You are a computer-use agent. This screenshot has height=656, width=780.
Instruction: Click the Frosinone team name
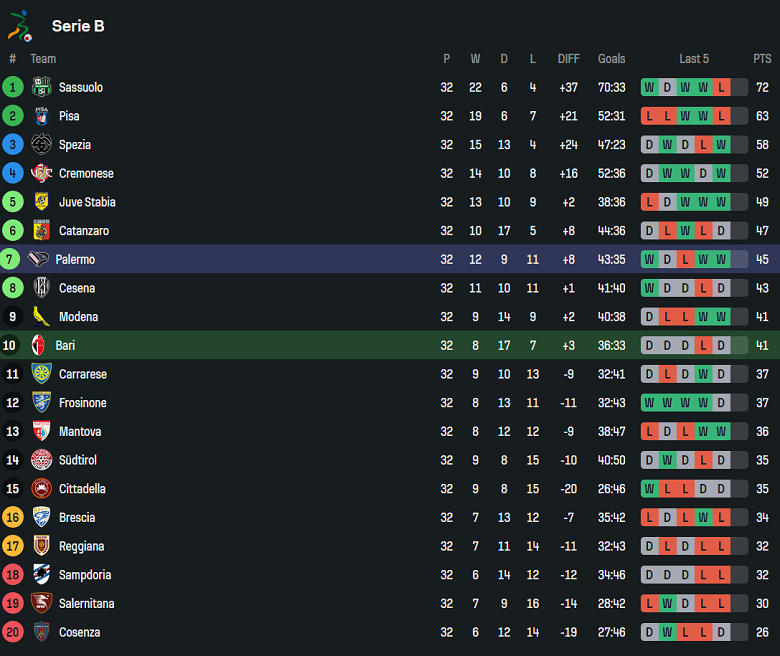click(x=82, y=403)
